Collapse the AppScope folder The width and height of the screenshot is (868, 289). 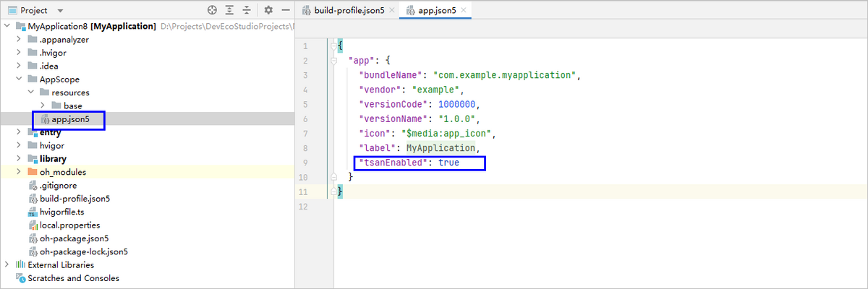coord(19,79)
